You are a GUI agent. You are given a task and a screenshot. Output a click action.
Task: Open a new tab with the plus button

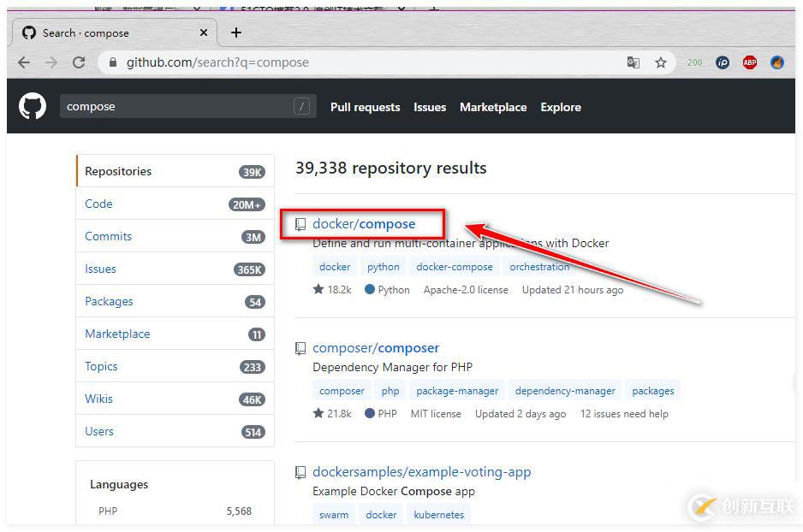(236, 33)
